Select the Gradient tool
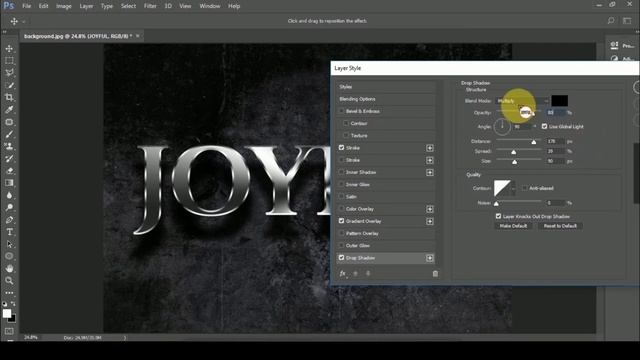 pyautogui.click(x=9, y=183)
